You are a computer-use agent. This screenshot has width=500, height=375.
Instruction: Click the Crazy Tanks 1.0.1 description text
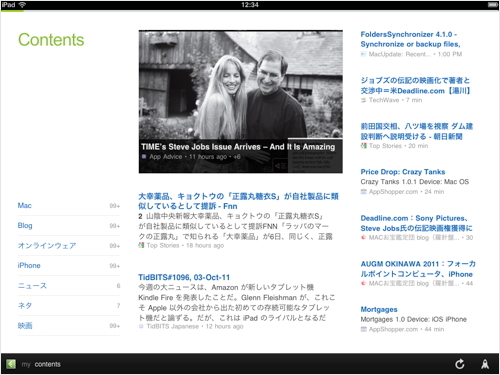[x=415, y=182]
